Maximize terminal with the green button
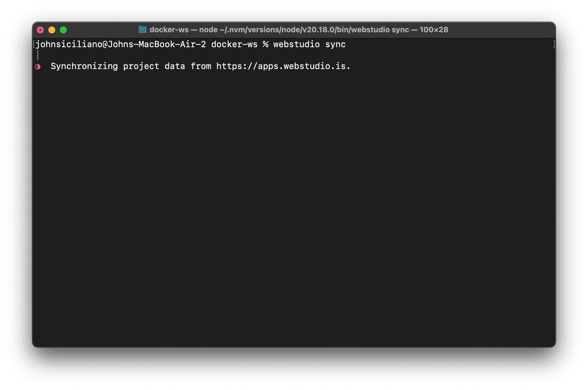This screenshot has height=390, width=588. pos(63,30)
